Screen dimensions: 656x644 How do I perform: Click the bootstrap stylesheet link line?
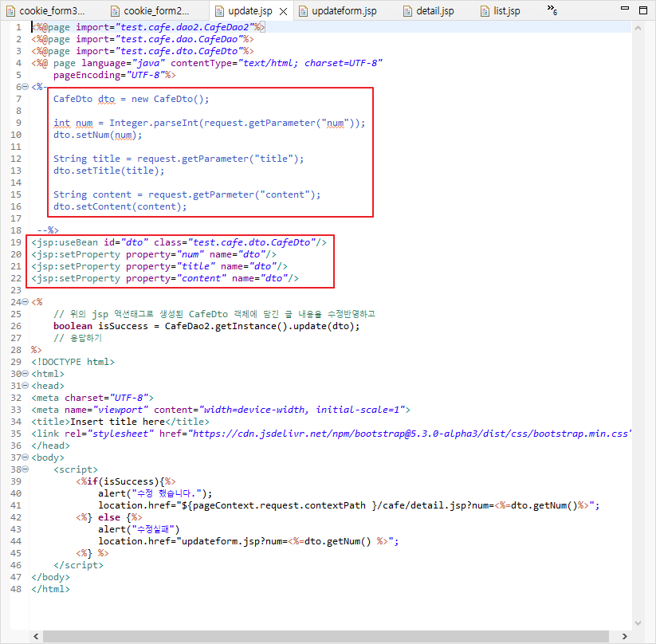tap(331, 434)
